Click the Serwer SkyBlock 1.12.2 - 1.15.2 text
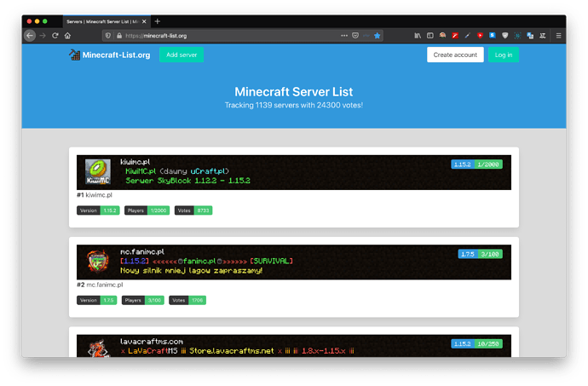The height and width of the screenshot is (386, 588). tap(187, 181)
